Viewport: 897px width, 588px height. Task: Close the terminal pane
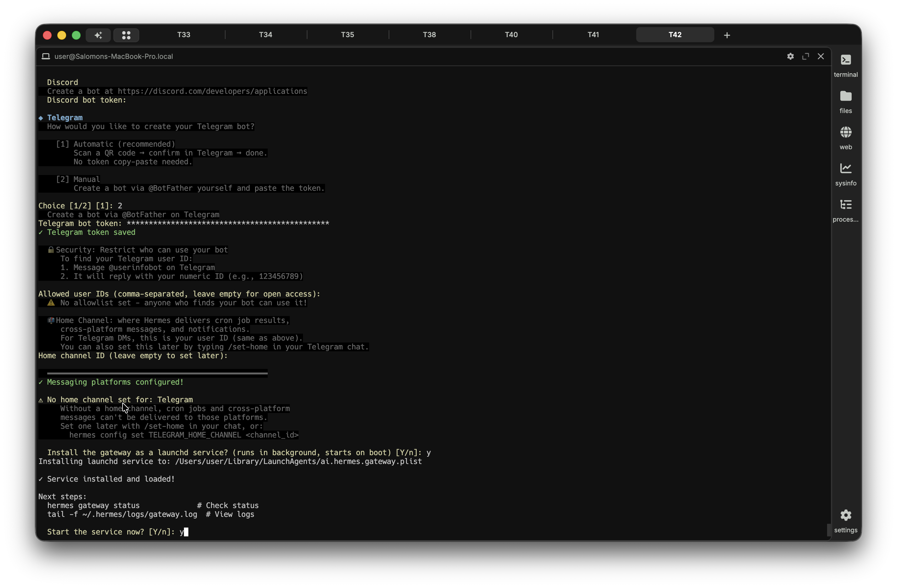820,56
